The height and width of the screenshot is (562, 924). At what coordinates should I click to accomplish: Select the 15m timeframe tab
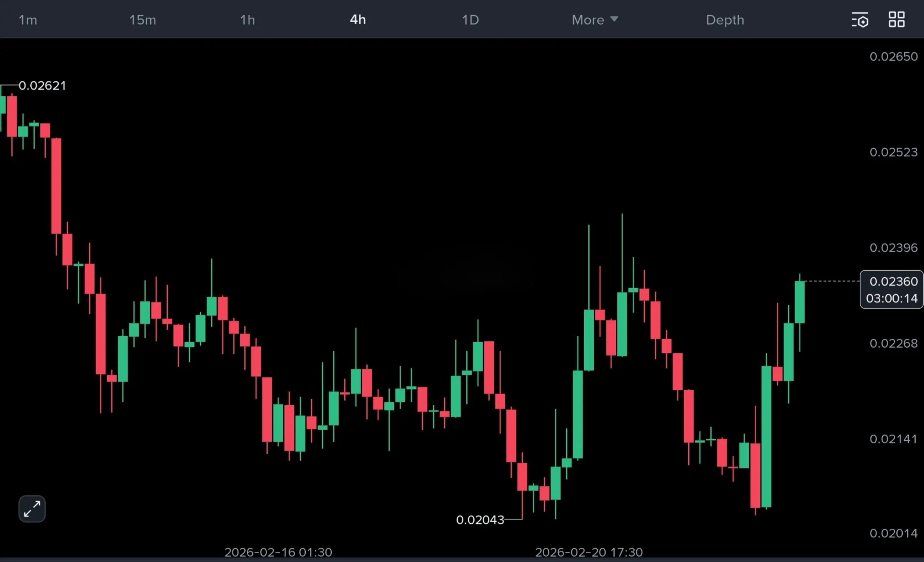tap(143, 20)
